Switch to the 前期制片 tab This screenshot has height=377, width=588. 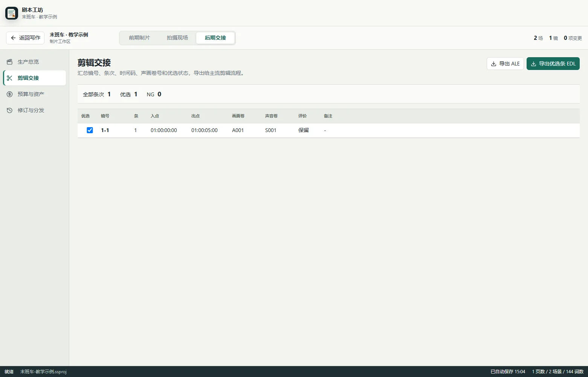click(x=139, y=38)
